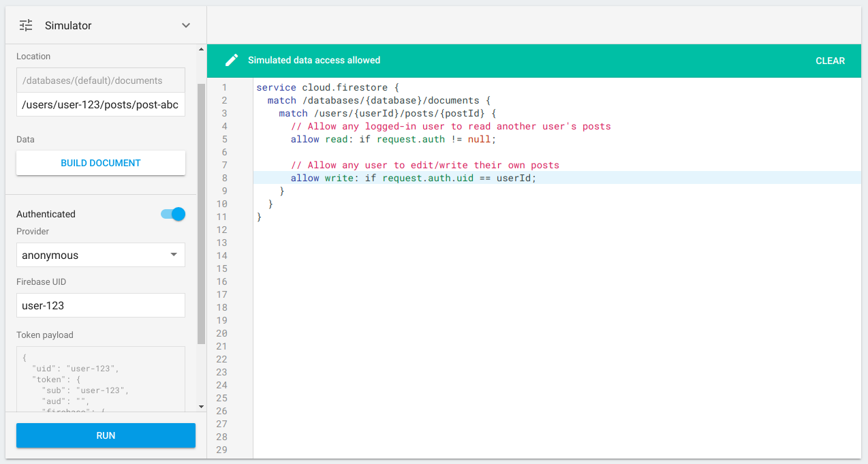Click the Simulator sliders icon
The height and width of the screenshot is (464, 868).
pyautogui.click(x=26, y=25)
